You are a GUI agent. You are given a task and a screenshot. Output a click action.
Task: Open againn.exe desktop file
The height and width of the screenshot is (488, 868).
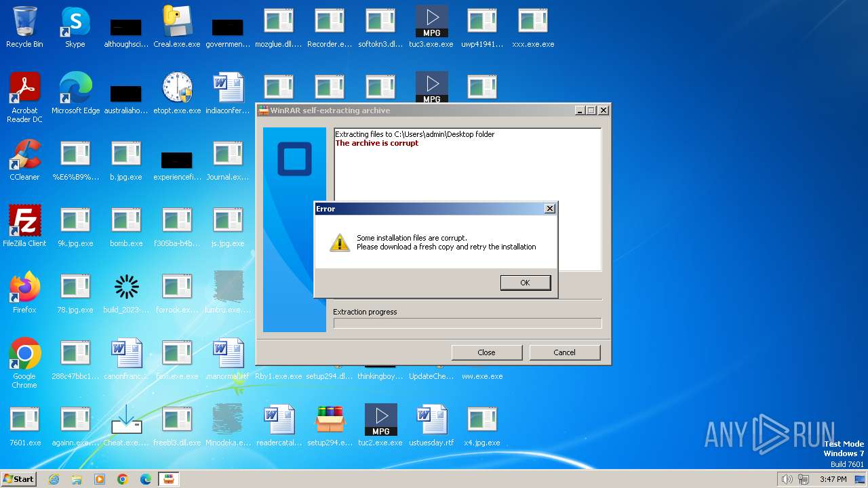coord(75,426)
